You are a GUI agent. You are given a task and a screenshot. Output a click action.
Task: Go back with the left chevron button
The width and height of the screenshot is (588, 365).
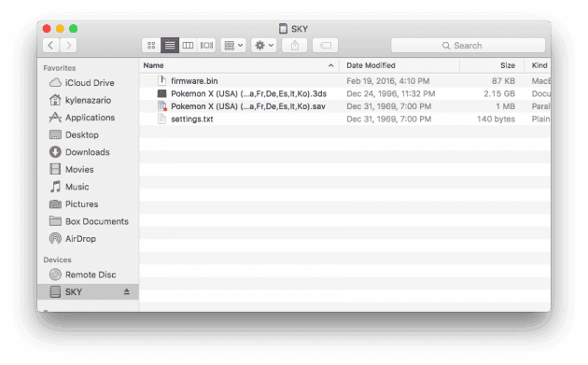(51, 46)
